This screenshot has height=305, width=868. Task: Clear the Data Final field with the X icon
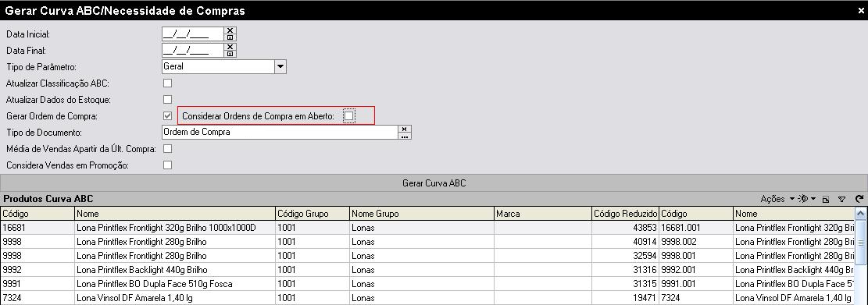coord(230,47)
